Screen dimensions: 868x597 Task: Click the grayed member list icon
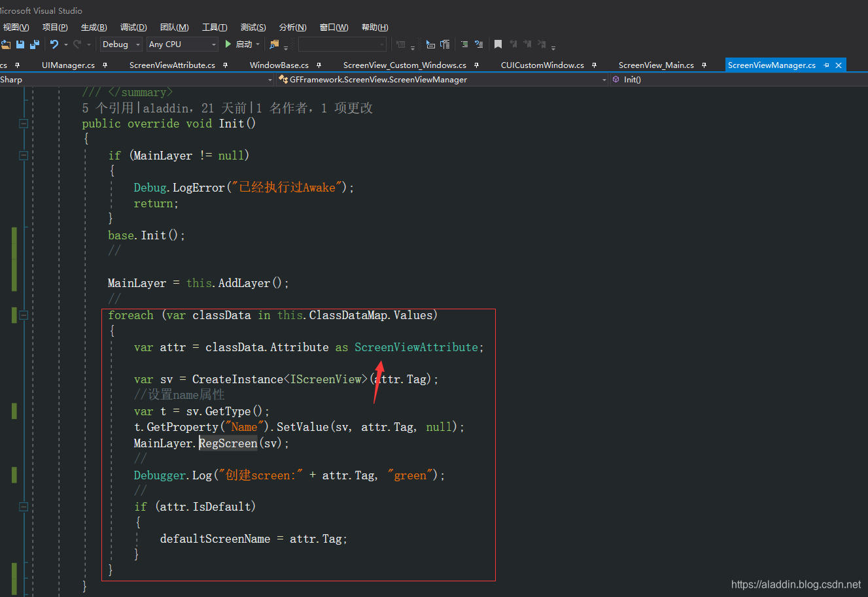pyautogui.click(x=401, y=44)
